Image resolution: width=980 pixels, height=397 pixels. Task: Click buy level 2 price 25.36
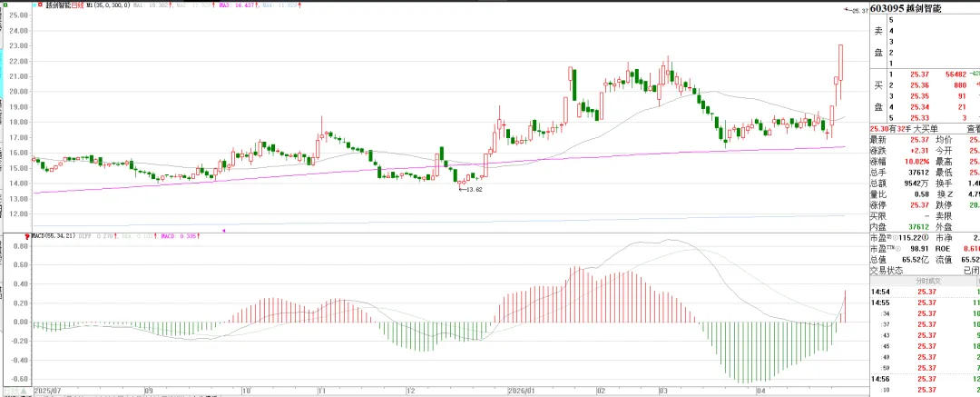[919, 85]
